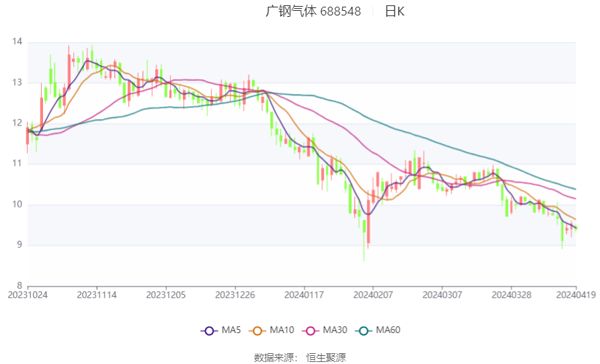Image resolution: width=600 pixels, height=364 pixels.
Task: Toggle the MA10 legend marker
Action: click(257, 330)
